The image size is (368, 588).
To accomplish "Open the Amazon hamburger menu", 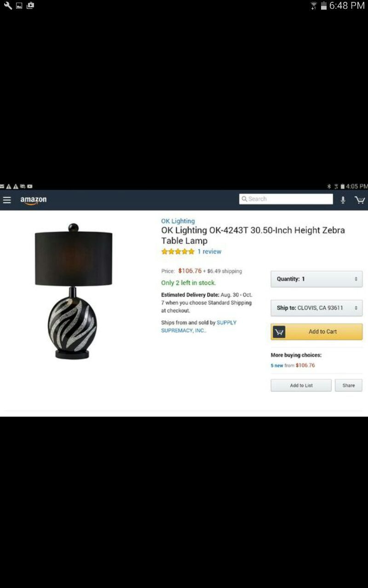I will point(7,200).
